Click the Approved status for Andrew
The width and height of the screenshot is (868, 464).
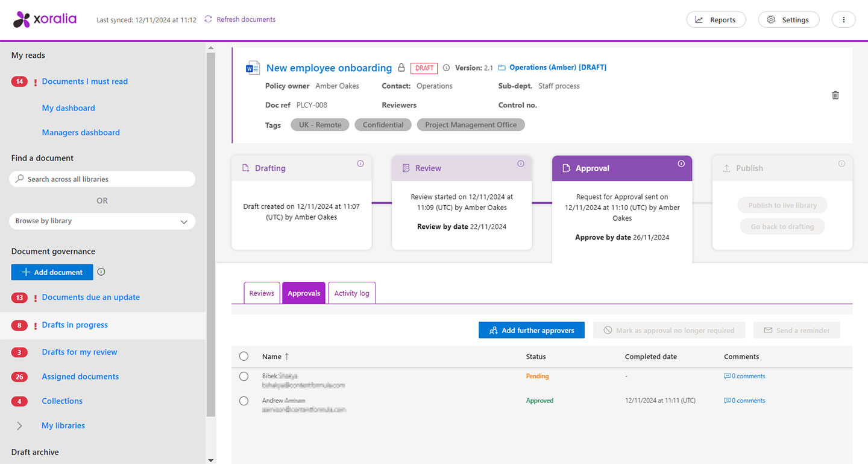539,401
